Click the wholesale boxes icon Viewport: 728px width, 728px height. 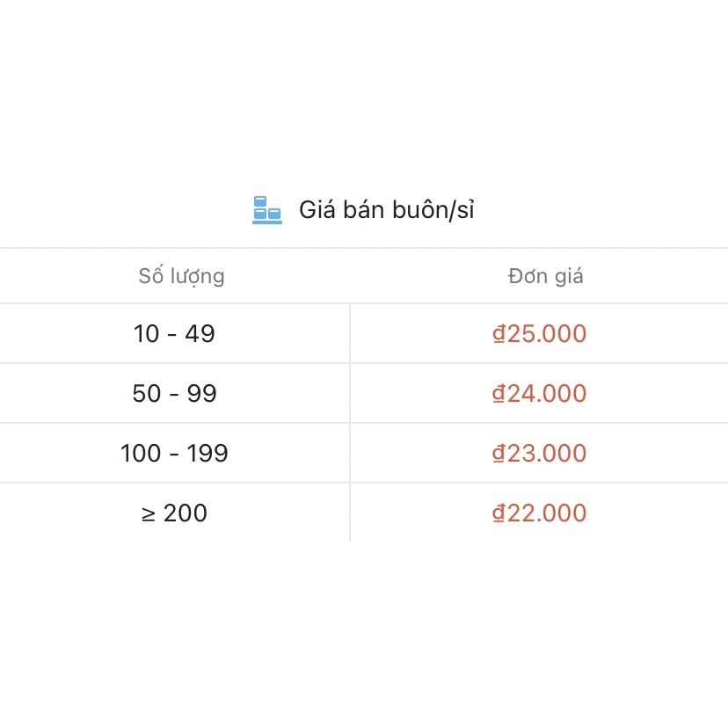coord(267,210)
